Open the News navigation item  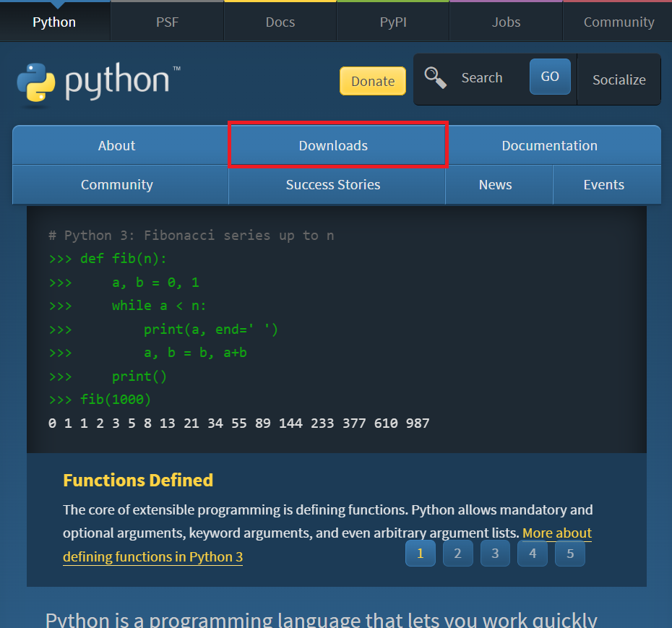pyautogui.click(x=499, y=185)
